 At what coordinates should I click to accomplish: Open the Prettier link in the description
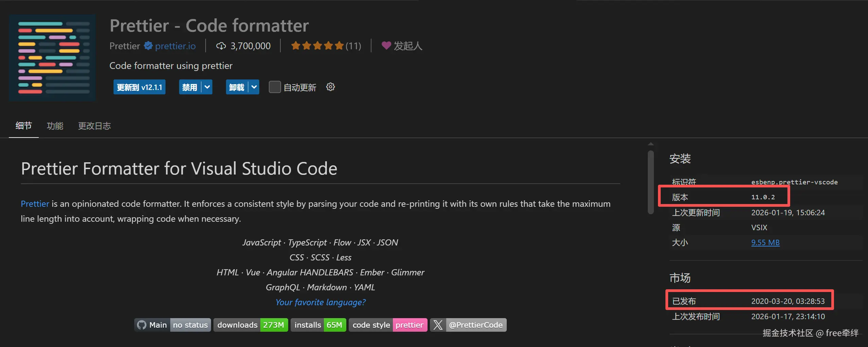click(35, 204)
